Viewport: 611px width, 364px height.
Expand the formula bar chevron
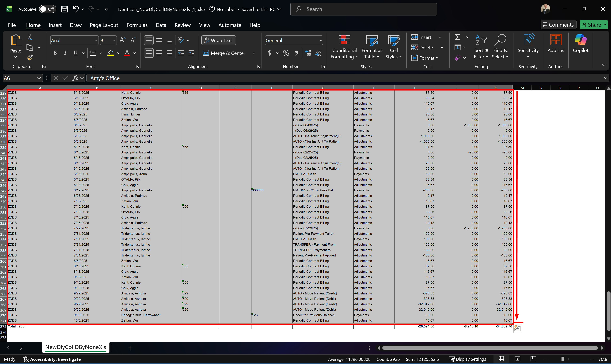[605, 78]
